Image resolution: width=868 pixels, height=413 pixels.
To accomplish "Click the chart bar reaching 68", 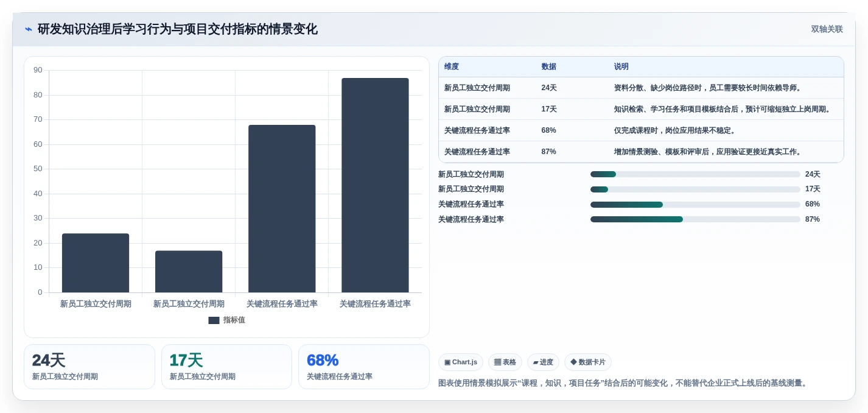I will [282, 209].
